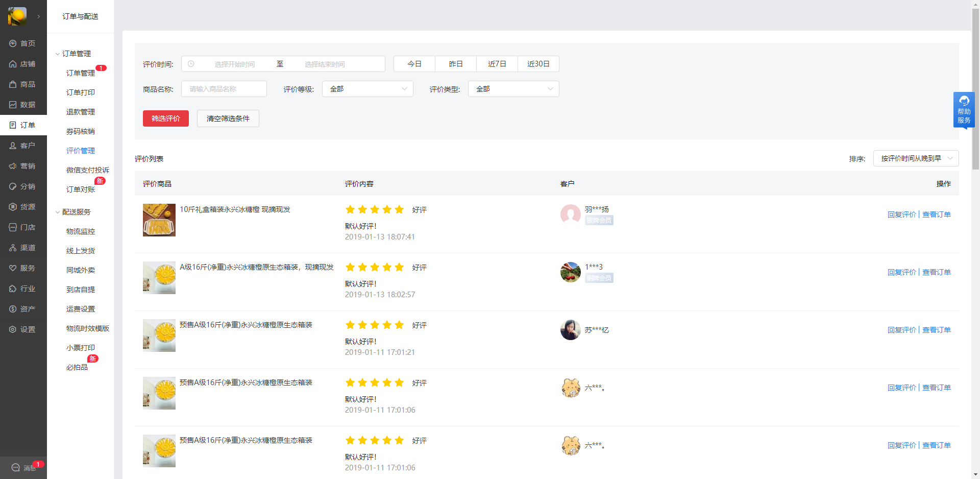The width and height of the screenshot is (980, 479).
Task: Select the 近7日 date range option
Action: click(x=497, y=64)
